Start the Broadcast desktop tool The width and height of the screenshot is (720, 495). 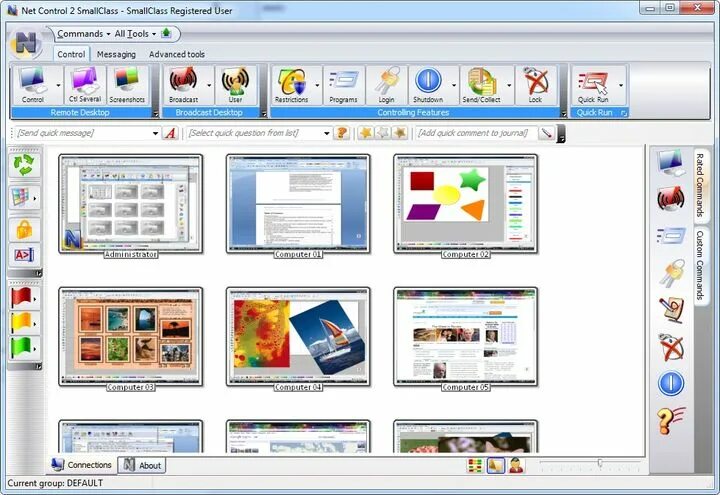pyautogui.click(x=184, y=85)
